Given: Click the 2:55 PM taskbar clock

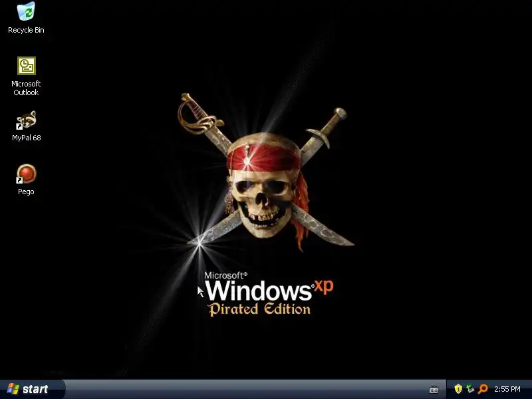Looking at the screenshot, I should coord(507,389).
